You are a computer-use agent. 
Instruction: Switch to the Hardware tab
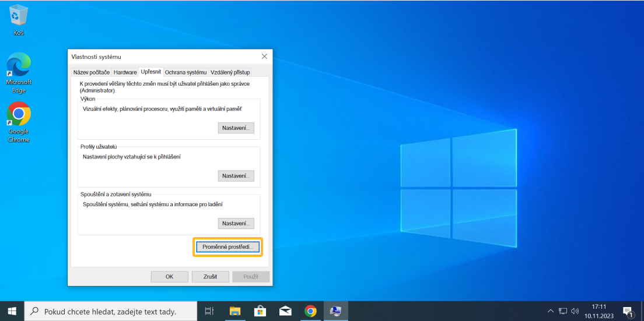(125, 72)
